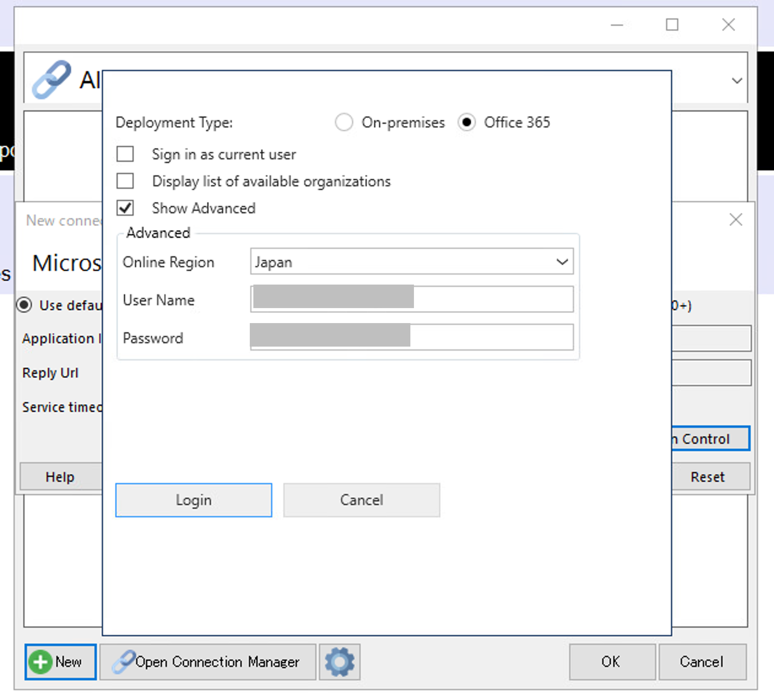Cancel the login dialog
The image size is (774, 700).
[x=361, y=500]
